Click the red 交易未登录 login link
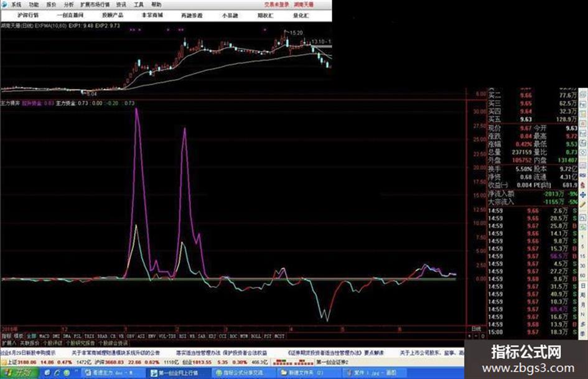 (277, 4)
